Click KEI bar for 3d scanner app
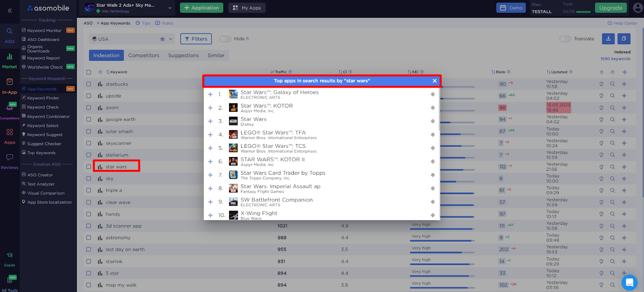644x292 pixels. [x=442, y=229]
